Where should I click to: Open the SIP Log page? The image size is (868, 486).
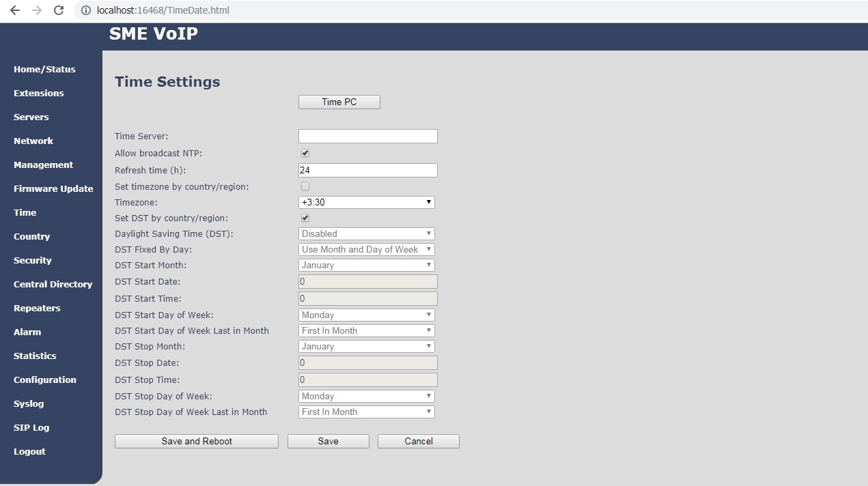click(31, 427)
